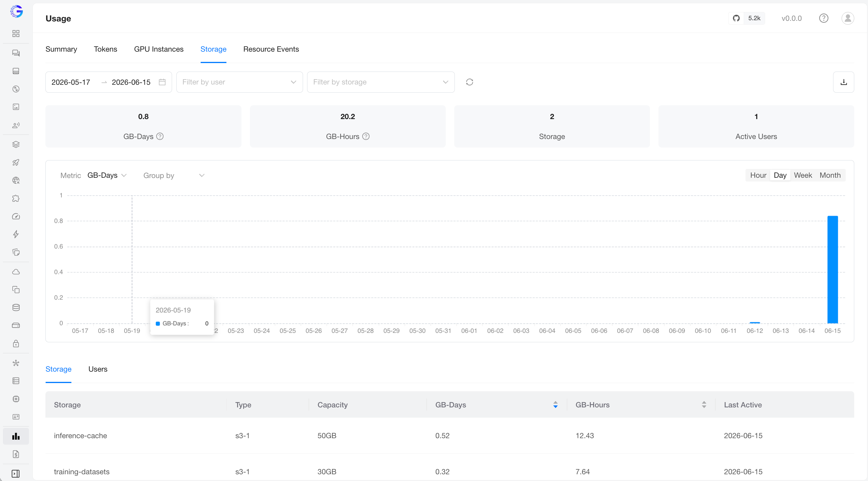The image size is (868, 481).
Task: Open the CPU chip icon in sidebar
Action: 16,399
